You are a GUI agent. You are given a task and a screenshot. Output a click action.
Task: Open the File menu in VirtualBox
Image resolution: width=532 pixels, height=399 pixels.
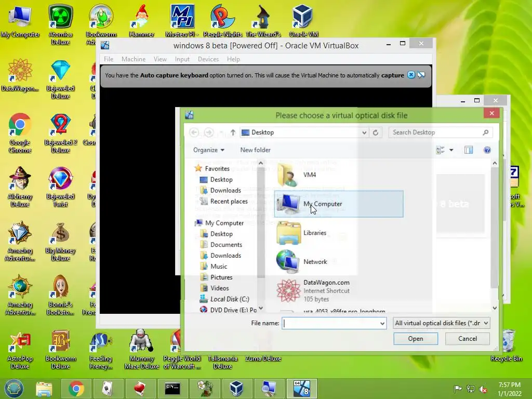109,59
